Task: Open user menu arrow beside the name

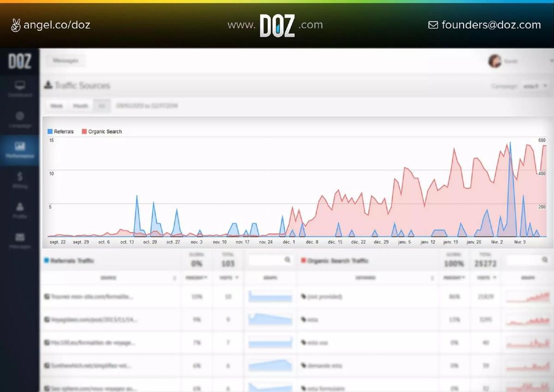Action: (x=551, y=61)
